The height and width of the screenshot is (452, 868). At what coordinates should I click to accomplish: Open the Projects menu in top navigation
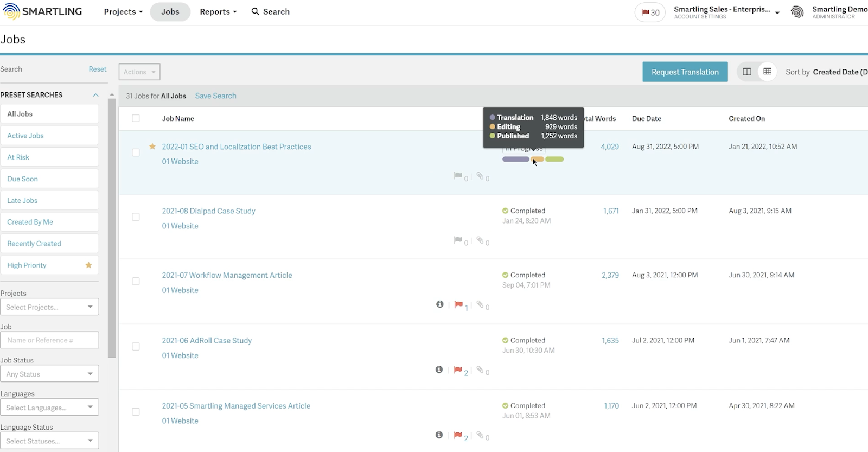(x=123, y=12)
